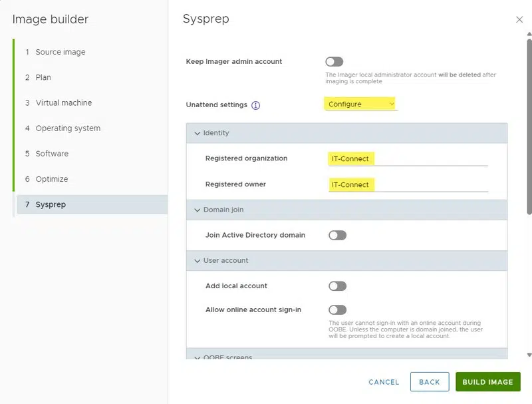532x404 pixels.
Task: Click the scroll down arrow on scrollbar
Action: 529,355
